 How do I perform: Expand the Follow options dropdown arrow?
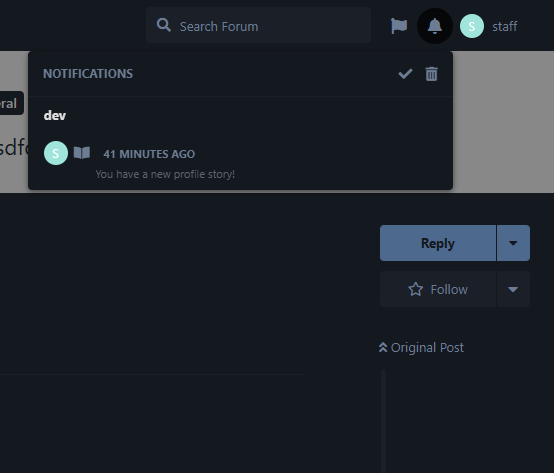pos(513,289)
